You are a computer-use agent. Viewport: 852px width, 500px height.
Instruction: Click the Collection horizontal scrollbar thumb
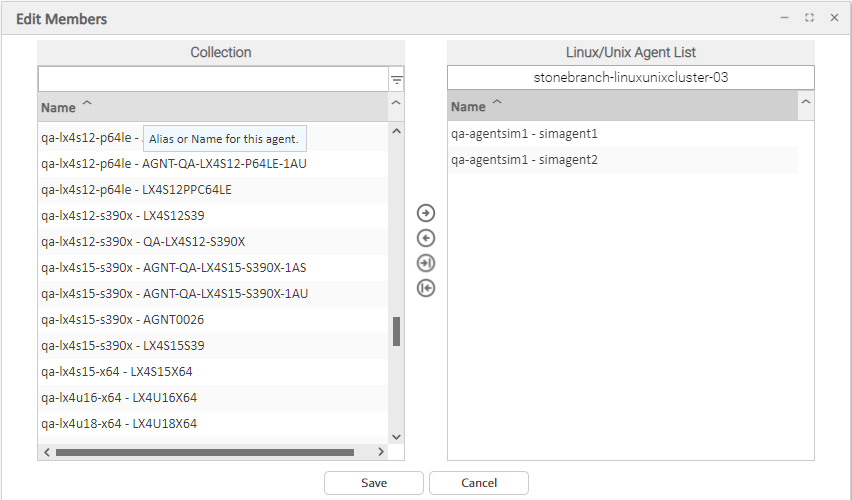pyautogui.click(x=204, y=452)
